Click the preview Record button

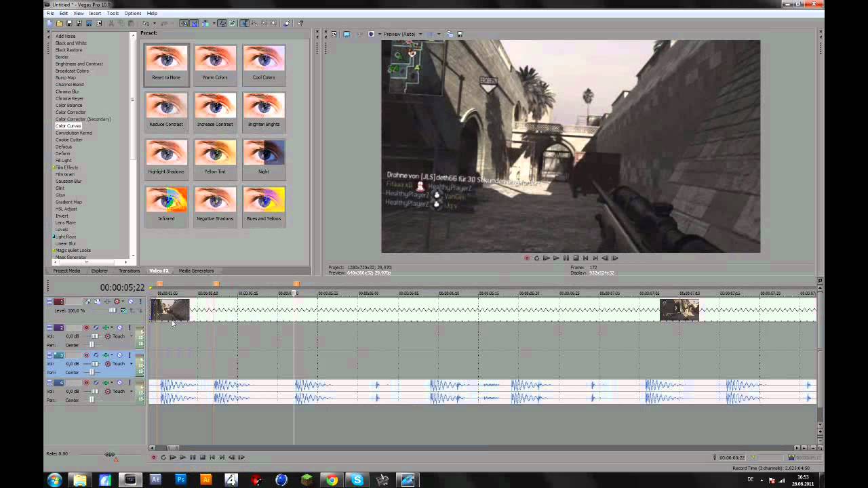click(x=527, y=258)
